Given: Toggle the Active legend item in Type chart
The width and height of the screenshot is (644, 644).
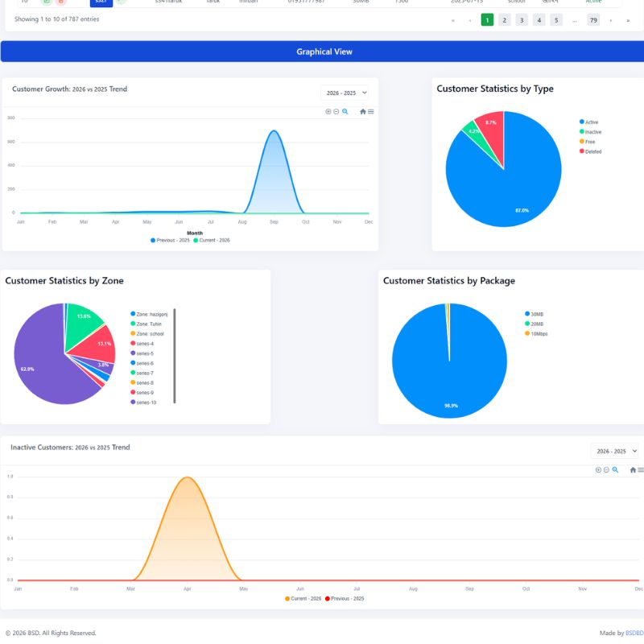Looking at the screenshot, I should click(589, 122).
